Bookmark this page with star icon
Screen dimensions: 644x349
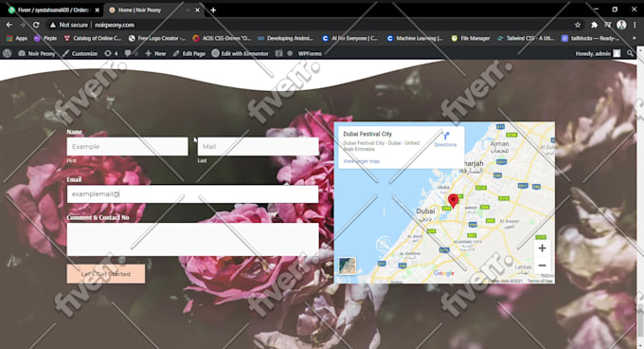click(x=578, y=25)
